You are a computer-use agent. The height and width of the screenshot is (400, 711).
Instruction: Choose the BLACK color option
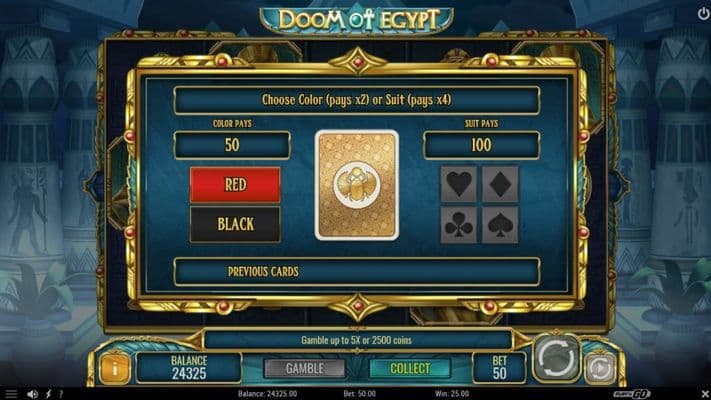[x=235, y=224]
